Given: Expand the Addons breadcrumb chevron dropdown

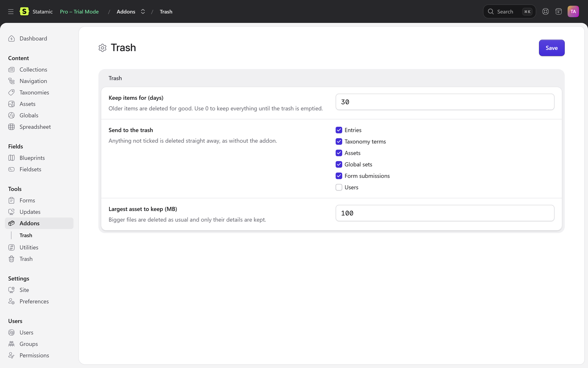Looking at the screenshot, I should pyautogui.click(x=143, y=11).
